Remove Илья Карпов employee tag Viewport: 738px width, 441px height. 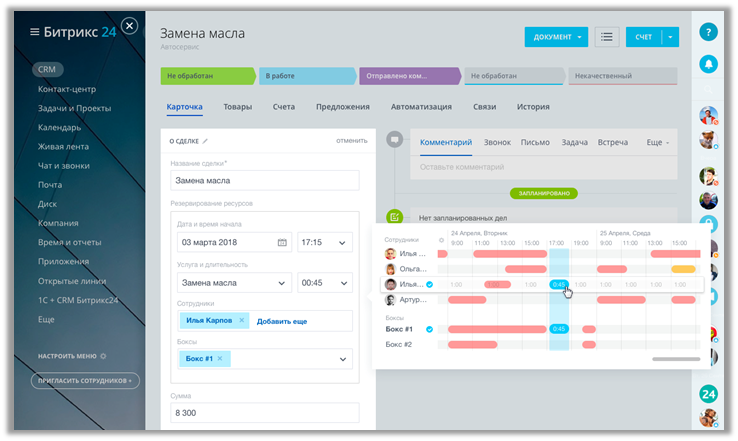pos(241,320)
